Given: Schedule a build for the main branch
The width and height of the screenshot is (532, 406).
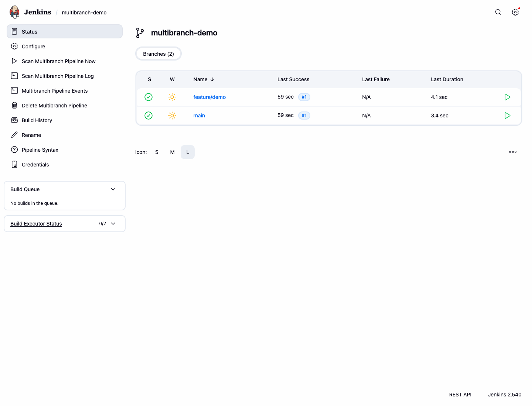Looking at the screenshot, I should [508, 116].
